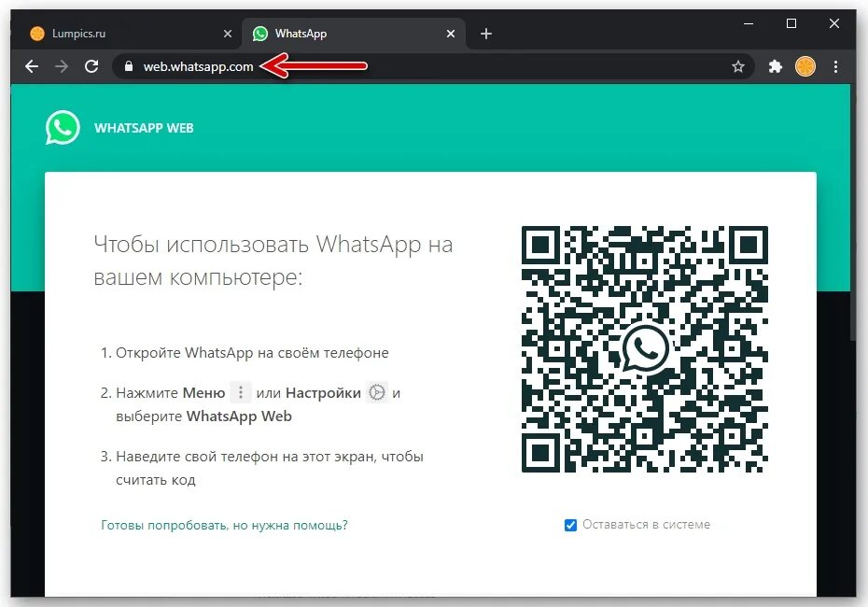The image size is (868, 607).
Task: Bookmark this page with the star icon
Action: [738, 66]
